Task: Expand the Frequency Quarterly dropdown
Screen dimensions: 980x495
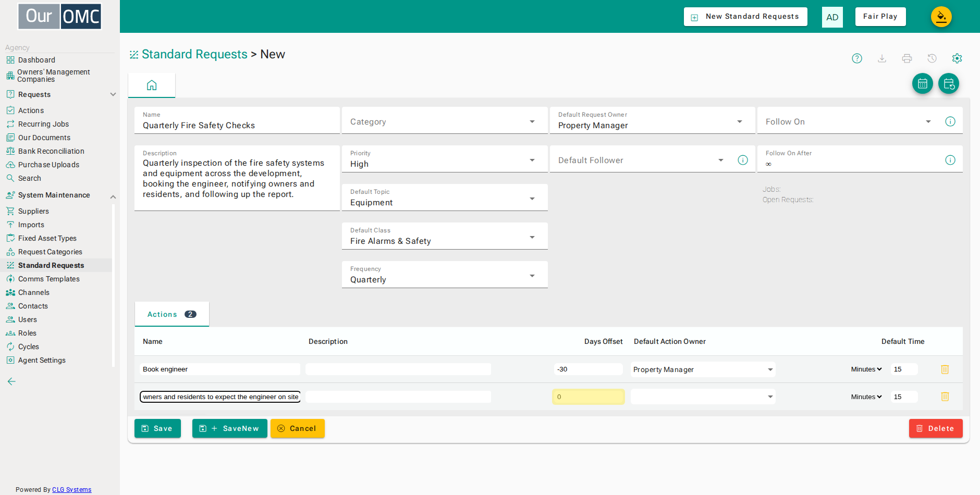Action: 445,275
